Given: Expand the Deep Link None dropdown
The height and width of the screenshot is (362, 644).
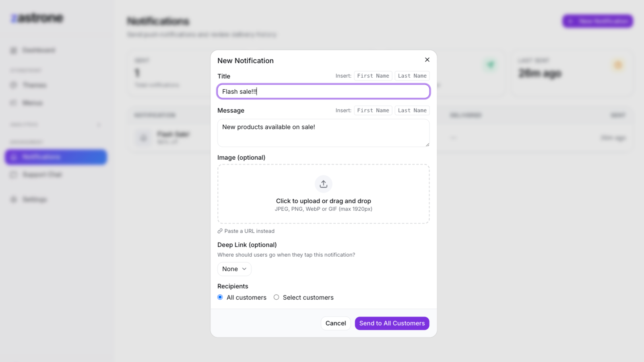Looking at the screenshot, I should 234,269.
